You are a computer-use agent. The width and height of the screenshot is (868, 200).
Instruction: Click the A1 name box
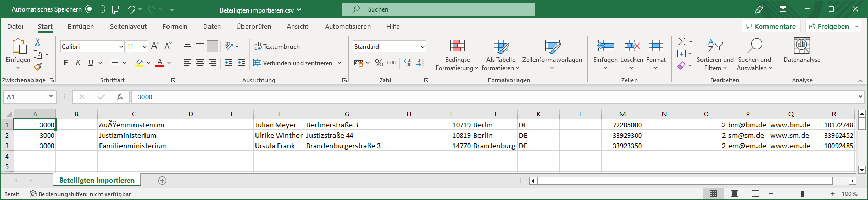(x=30, y=97)
